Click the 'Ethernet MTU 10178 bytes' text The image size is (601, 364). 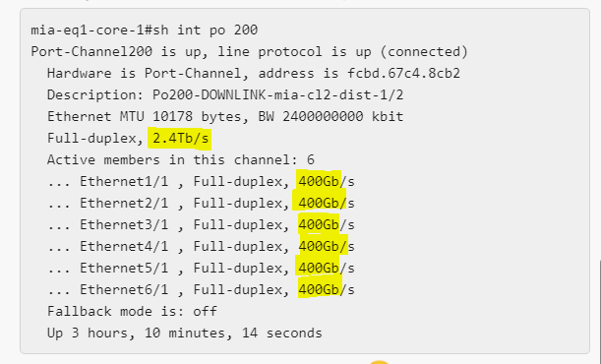click(145, 116)
